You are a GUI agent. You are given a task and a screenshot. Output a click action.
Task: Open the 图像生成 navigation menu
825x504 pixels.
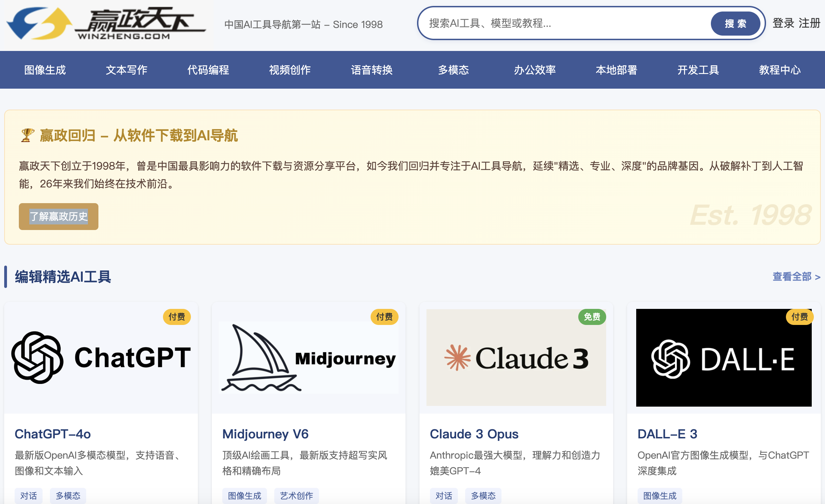tap(45, 70)
